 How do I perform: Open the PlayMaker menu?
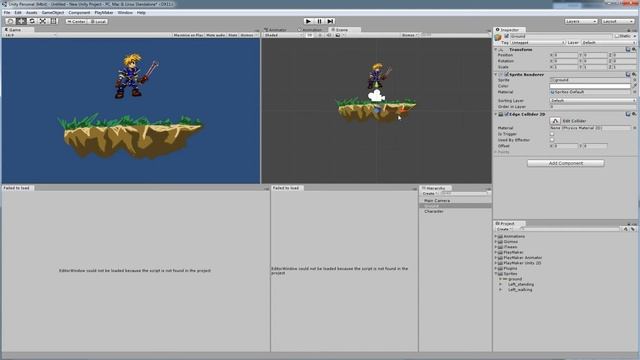click(104, 13)
